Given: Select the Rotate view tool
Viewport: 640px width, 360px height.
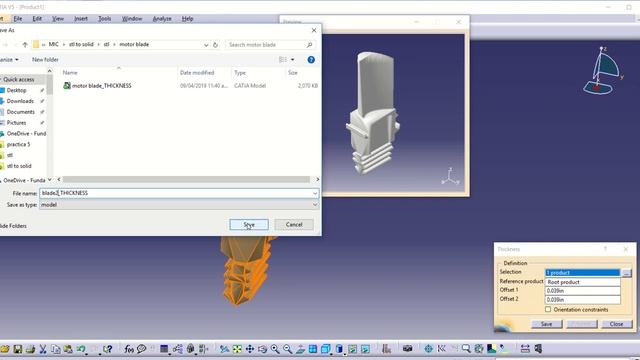Looking at the screenshot, I should coord(262,349).
